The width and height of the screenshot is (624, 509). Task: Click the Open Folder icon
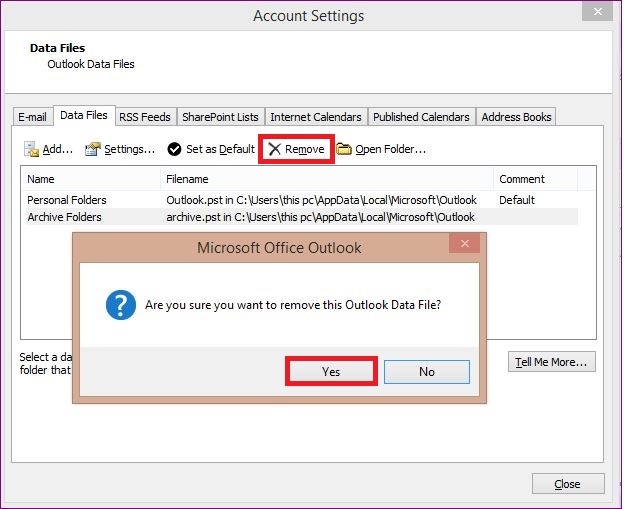tap(344, 149)
